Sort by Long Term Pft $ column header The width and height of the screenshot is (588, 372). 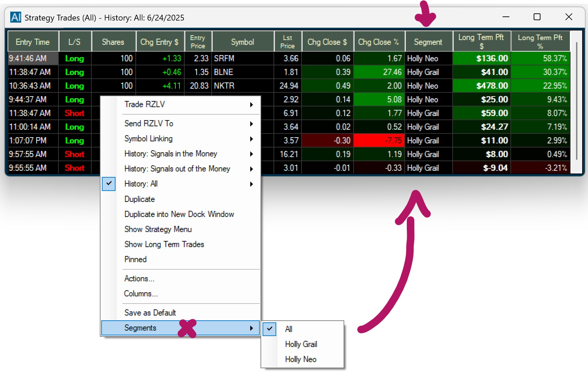(482, 41)
